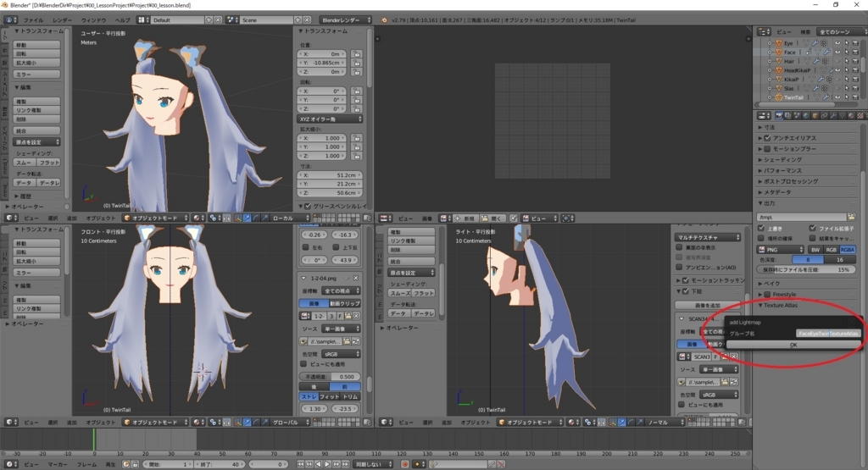Click viewport shading sphere icon in top-left viewport

point(198,218)
